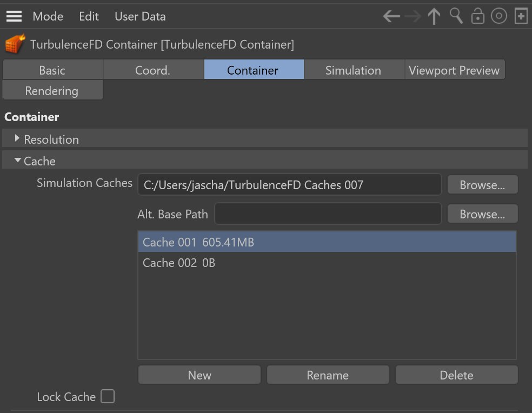Click the TurbulenceFD Container title text
Viewport: 532px width, 413px height.
(x=162, y=44)
